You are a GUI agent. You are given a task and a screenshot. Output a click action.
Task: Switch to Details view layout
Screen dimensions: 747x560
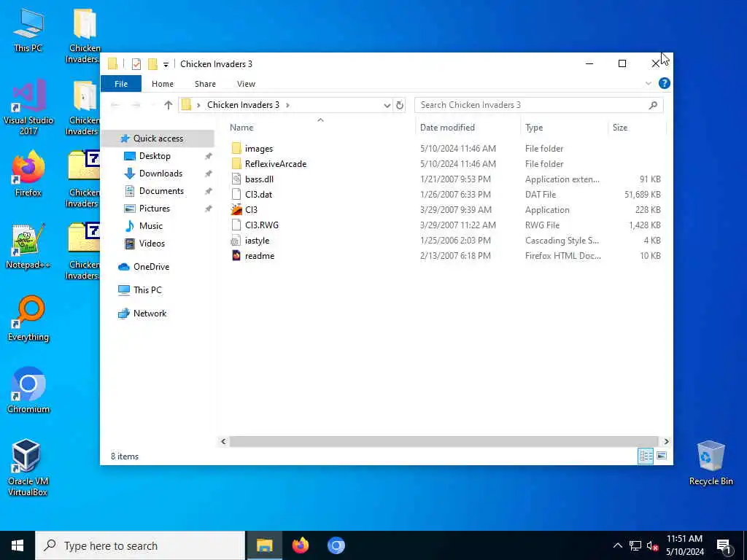(x=646, y=456)
